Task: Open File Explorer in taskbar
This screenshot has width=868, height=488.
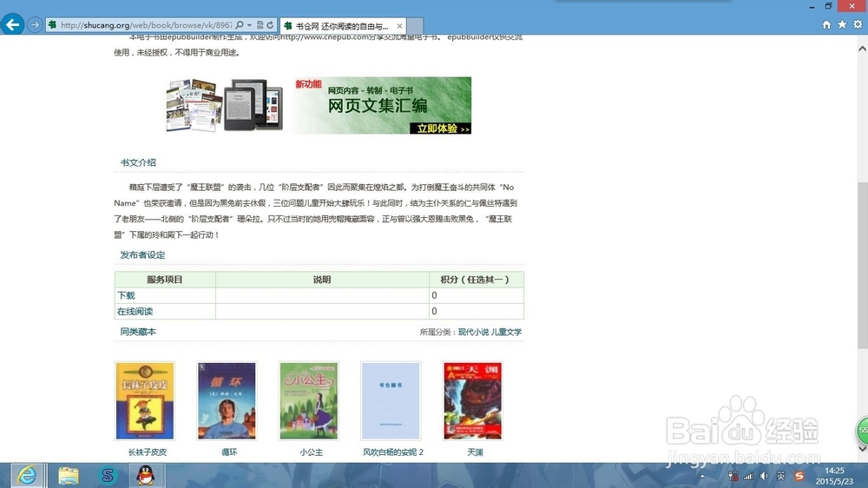Action: [69, 475]
